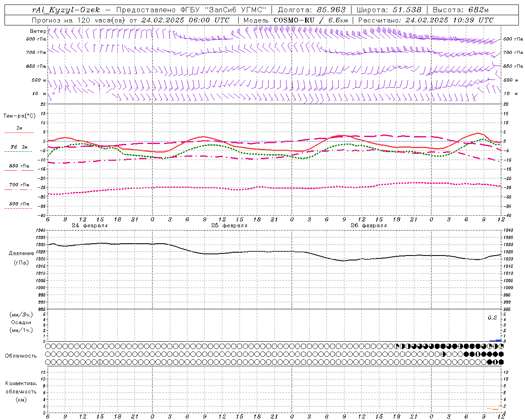Click the Облачность panel label
Image resolution: width=525 pixels, height=420 pixels.
pos(21,356)
